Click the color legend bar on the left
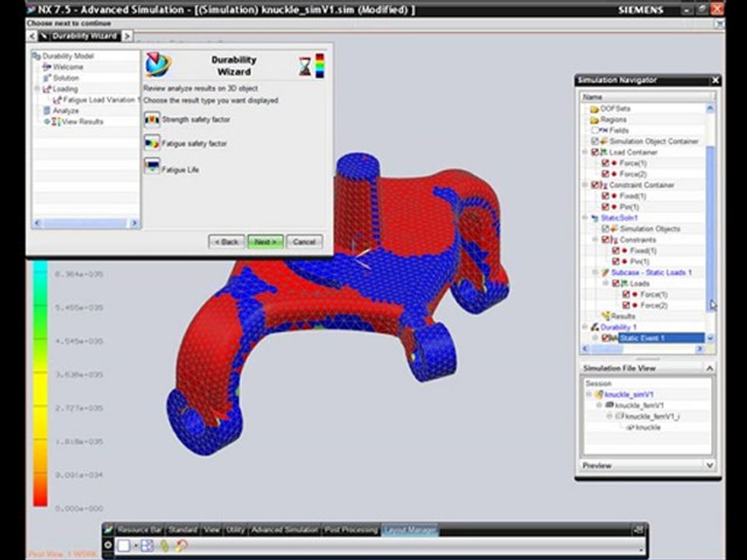The height and width of the screenshot is (560, 747). (40, 383)
